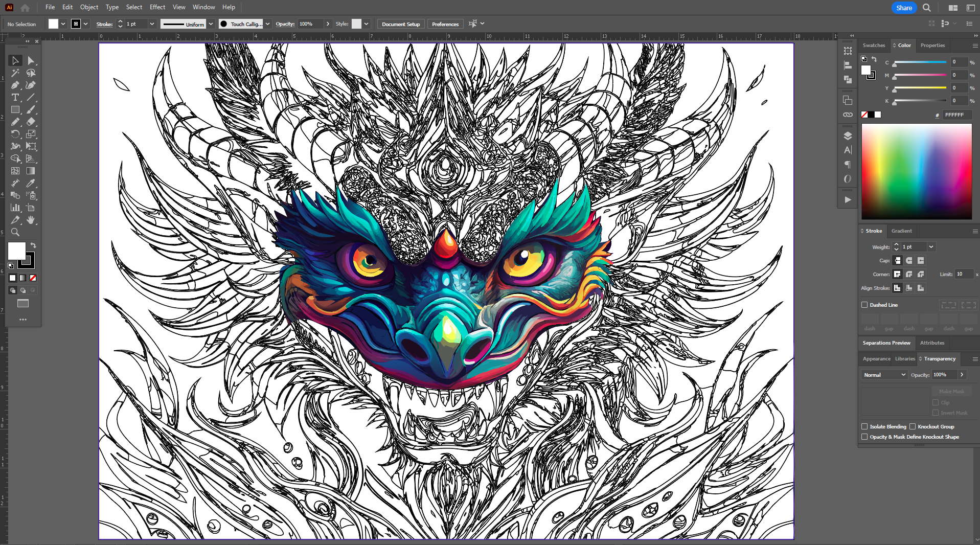Viewport: 980px width, 545px height.
Task: Open the Window menu
Action: coord(203,7)
